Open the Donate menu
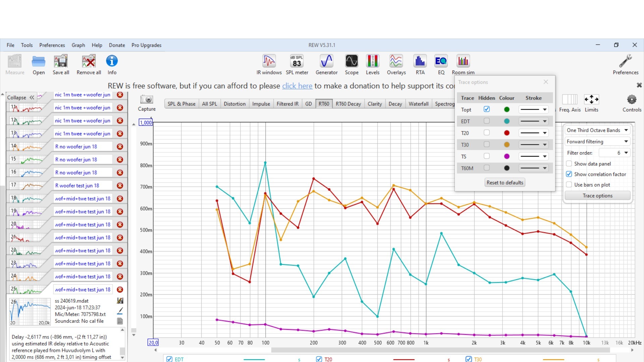 (117, 45)
